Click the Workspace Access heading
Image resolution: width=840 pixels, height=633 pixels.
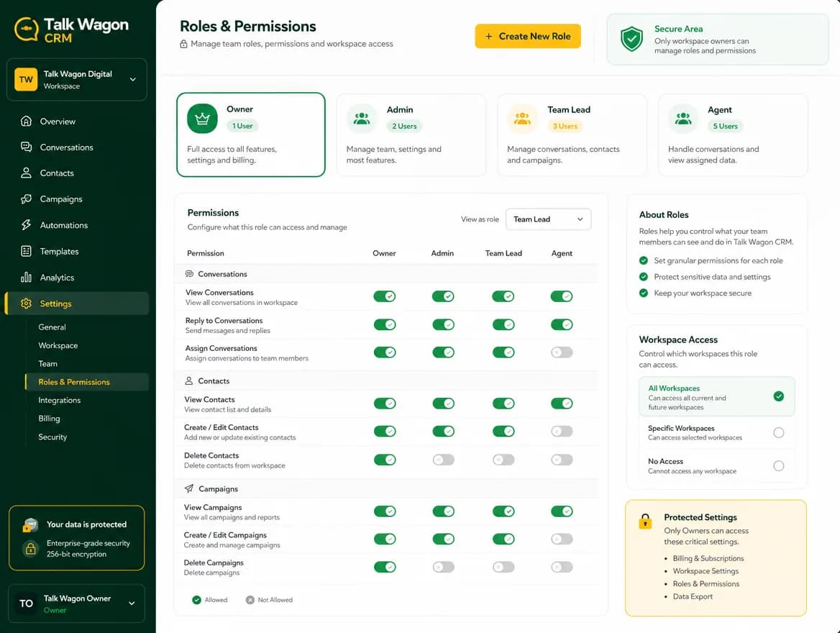(678, 340)
